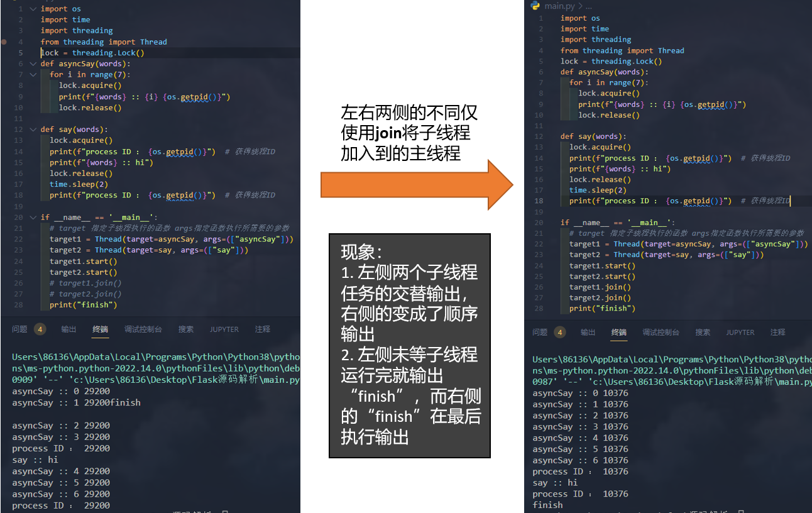This screenshot has width=812, height=513.
Task: Click 'lock = threading.Lock()' in the left editor
Action: pyautogui.click(x=92, y=53)
